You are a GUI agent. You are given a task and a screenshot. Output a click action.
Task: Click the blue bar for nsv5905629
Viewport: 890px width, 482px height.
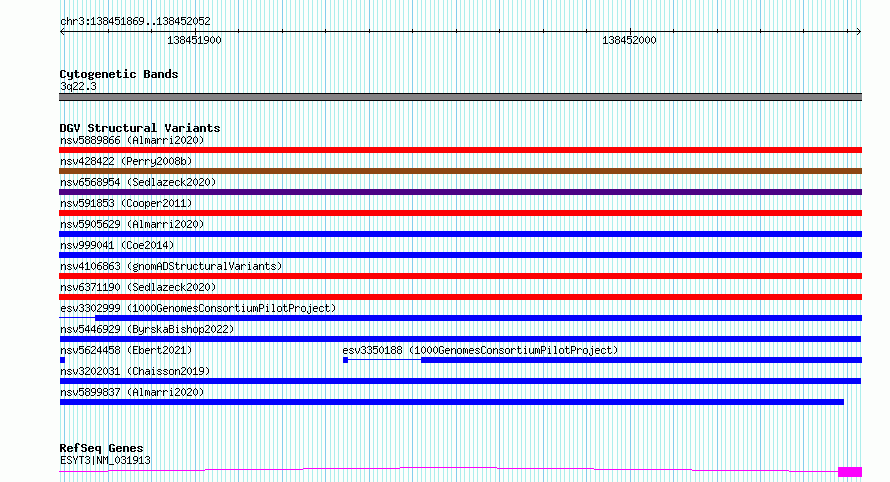click(460, 234)
